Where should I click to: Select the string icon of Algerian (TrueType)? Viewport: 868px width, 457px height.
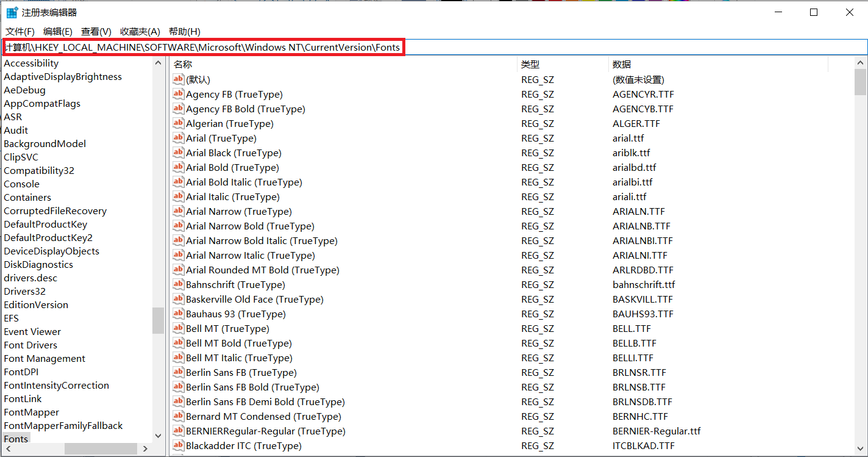pos(178,123)
